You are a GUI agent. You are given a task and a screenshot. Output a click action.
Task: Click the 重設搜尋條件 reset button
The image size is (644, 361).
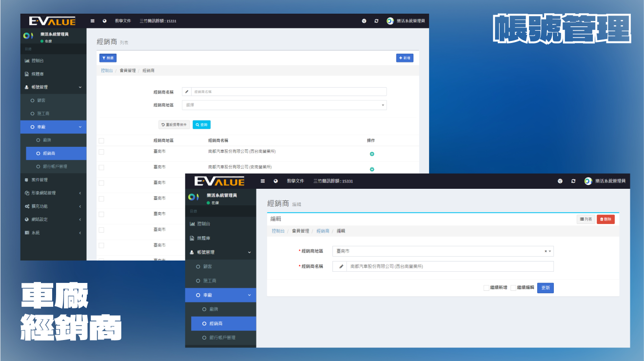(x=174, y=125)
